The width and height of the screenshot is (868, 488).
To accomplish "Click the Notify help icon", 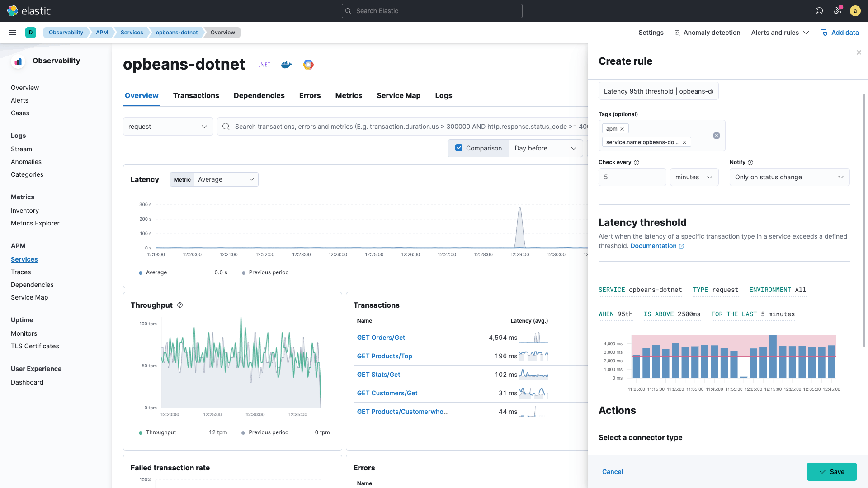I will click(750, 163).
